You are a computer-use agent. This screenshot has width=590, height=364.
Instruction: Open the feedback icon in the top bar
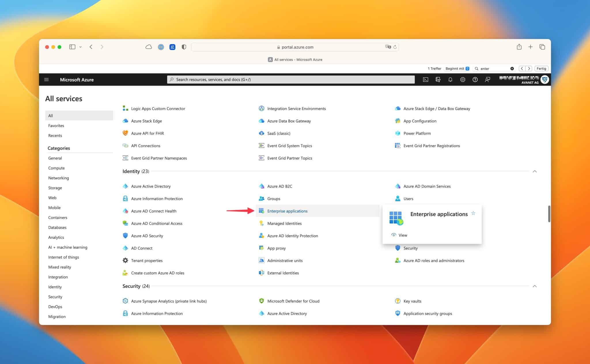[x=488, y=79]
